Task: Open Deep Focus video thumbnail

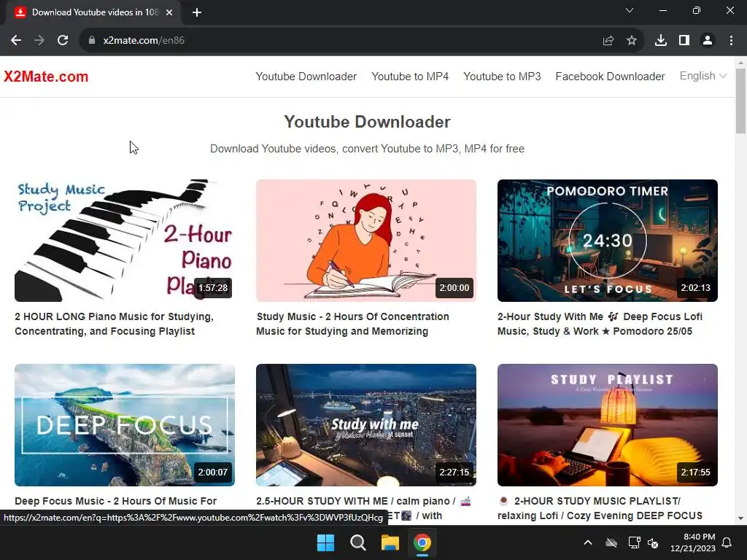Action: [x=125, y=425]
